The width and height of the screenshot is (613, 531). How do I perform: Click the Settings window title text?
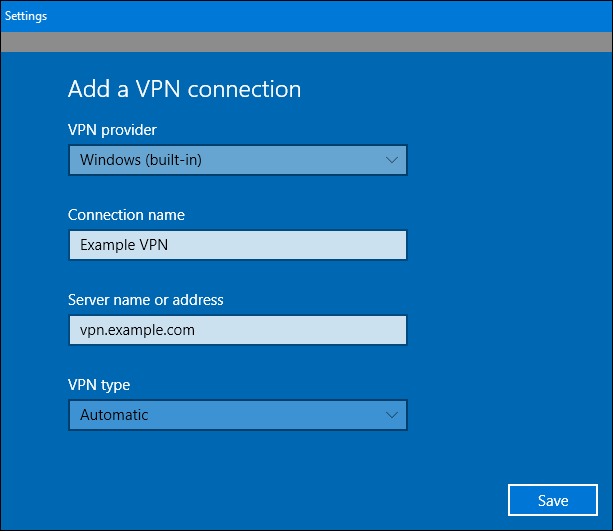tap(26, 16)
